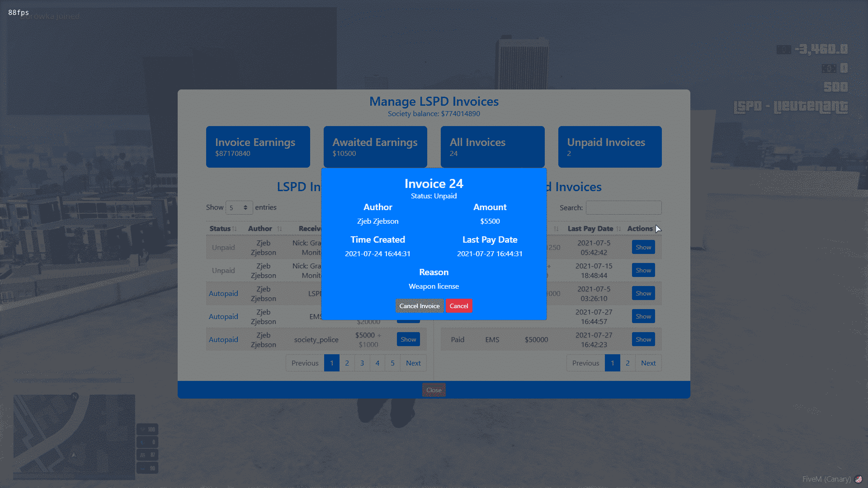Click Autopaid status in society_police row
Image resolution: width=868 pixels, height=488 pixels.
223,339
